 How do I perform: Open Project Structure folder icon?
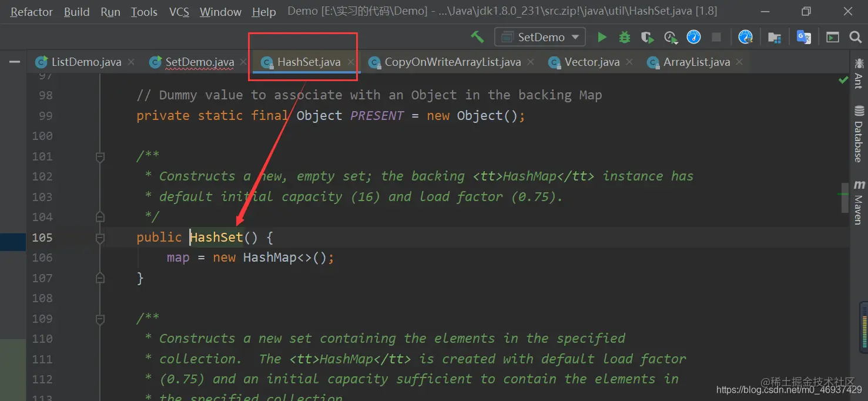775,38
